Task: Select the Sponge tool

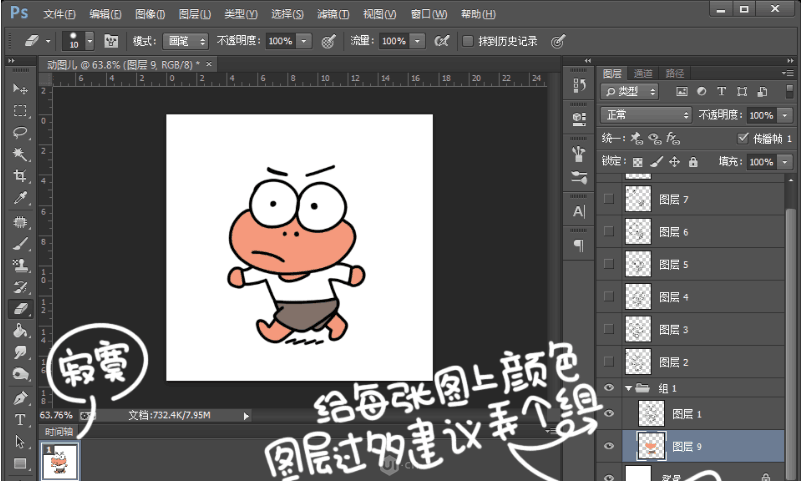Action: click(x=20, y=374)
